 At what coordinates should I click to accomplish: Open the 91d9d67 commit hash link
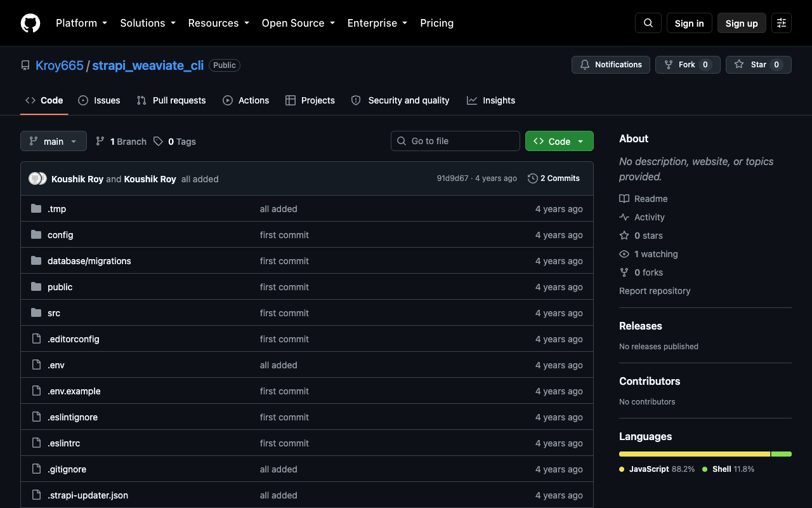(x=452, y=178)
